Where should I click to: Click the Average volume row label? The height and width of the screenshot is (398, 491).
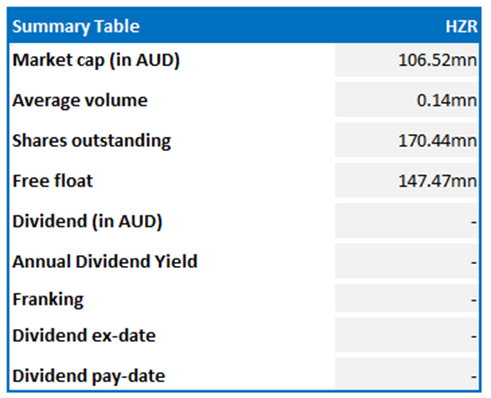coord(80,100)
